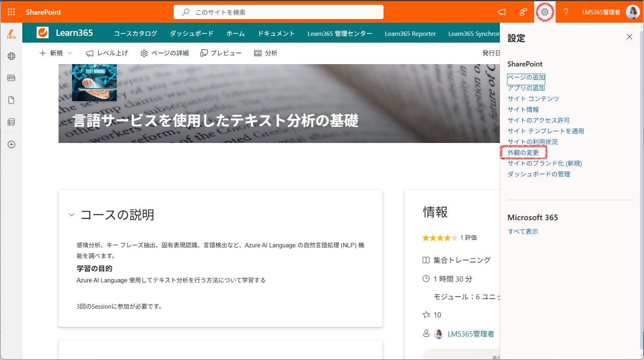Viewport: 644px width, 360px height.
Task: Click the LMS365管理者 instructor link
Action: (471, 334)
